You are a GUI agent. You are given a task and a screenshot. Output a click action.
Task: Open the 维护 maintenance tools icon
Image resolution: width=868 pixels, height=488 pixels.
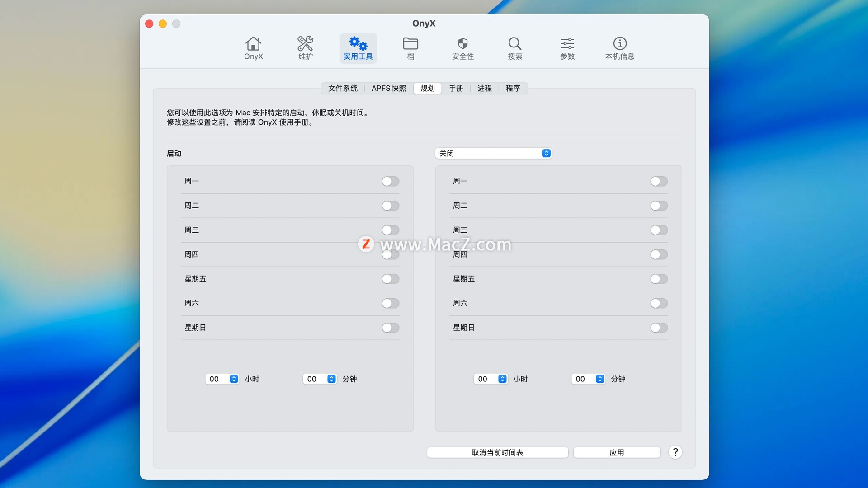[306, 48]
